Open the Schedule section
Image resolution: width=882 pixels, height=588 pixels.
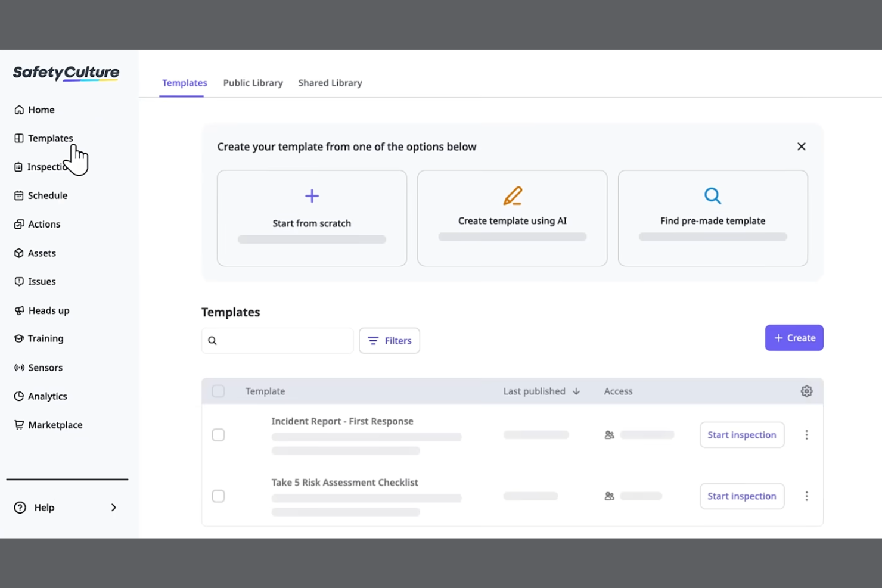point(47,195)
